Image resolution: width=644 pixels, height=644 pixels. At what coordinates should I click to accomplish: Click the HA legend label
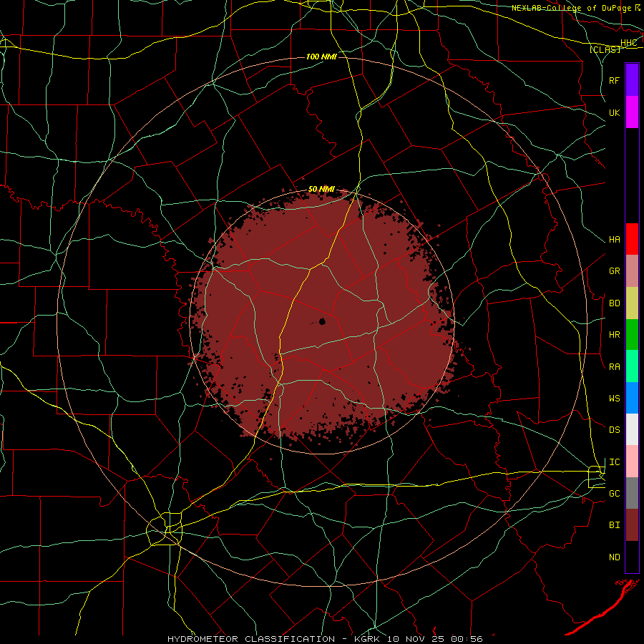615,240
